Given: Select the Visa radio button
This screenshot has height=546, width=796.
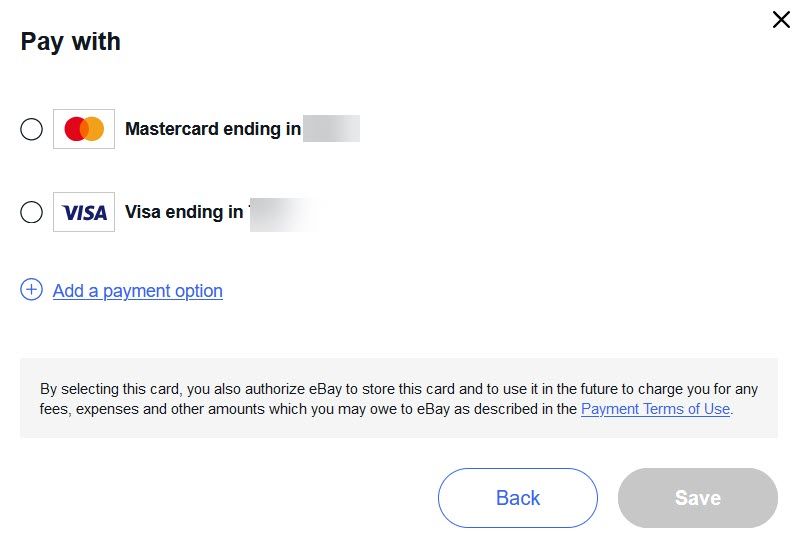Looking at the screenshot, I should [31, 212].
